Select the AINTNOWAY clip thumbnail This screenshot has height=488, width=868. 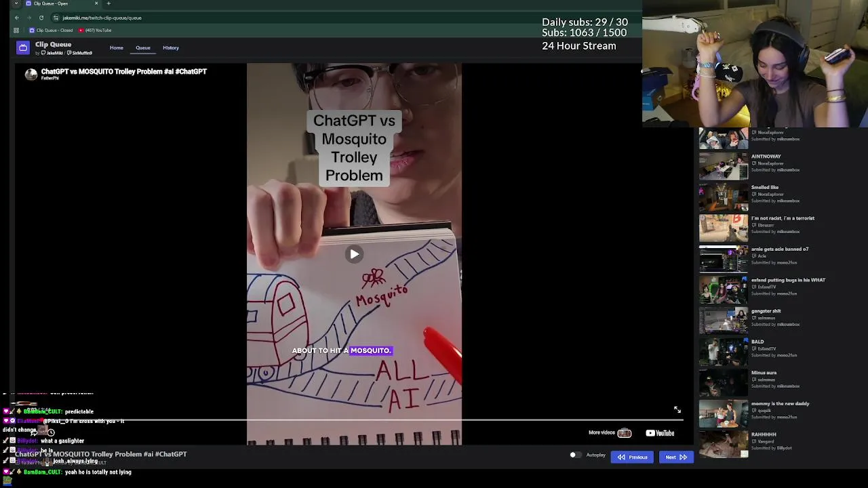click(724, 167)
